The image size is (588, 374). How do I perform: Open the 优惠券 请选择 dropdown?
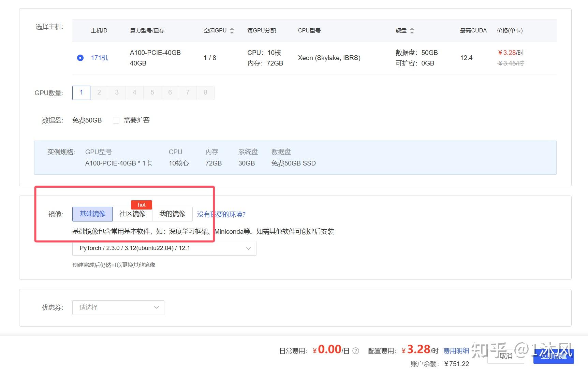[118, 307]
